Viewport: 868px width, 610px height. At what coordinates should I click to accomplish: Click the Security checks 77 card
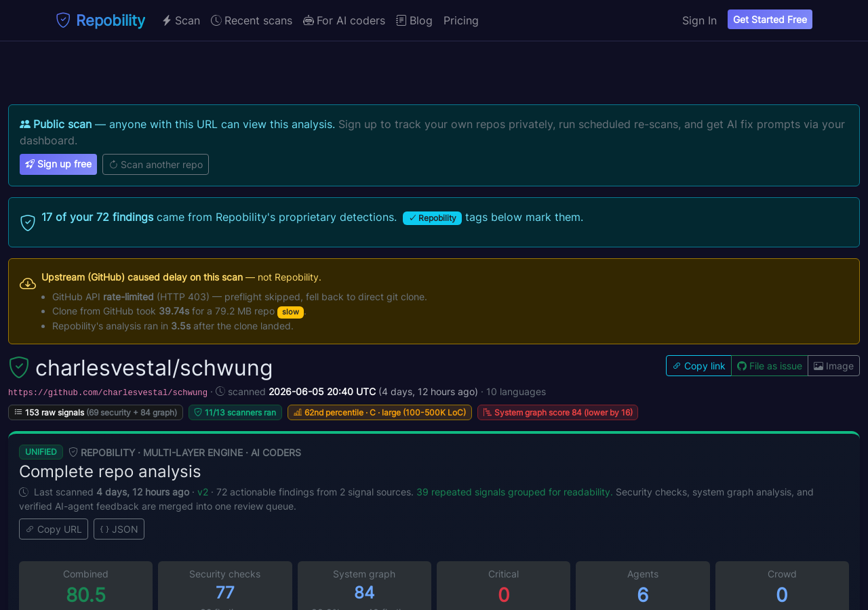click(x=225, y=586)
